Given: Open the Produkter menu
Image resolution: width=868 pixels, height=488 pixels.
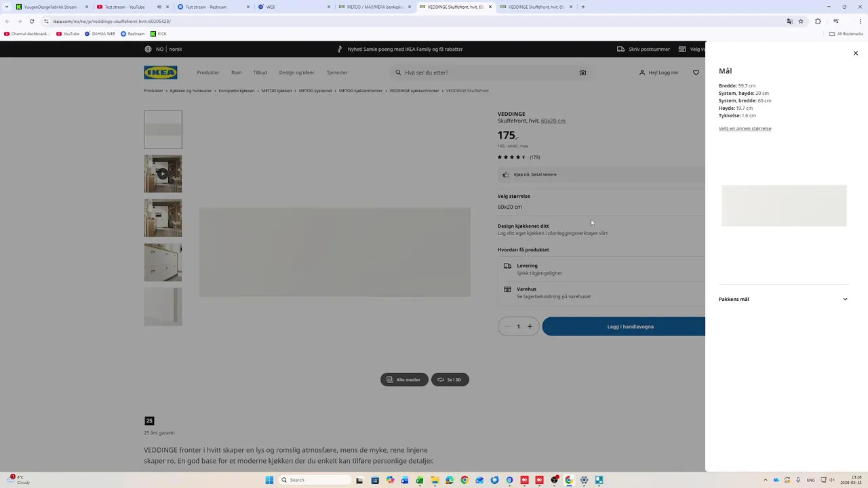Looking at the screenshot, I should tap(208, 73).
